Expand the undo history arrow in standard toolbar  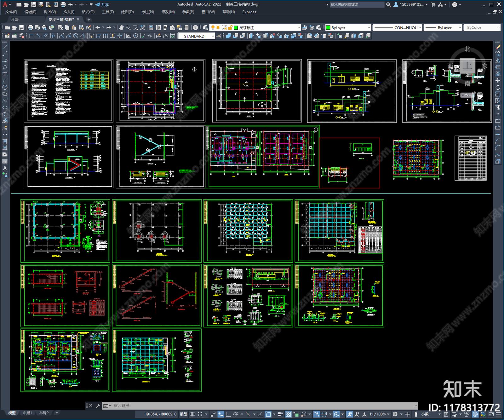103,28
